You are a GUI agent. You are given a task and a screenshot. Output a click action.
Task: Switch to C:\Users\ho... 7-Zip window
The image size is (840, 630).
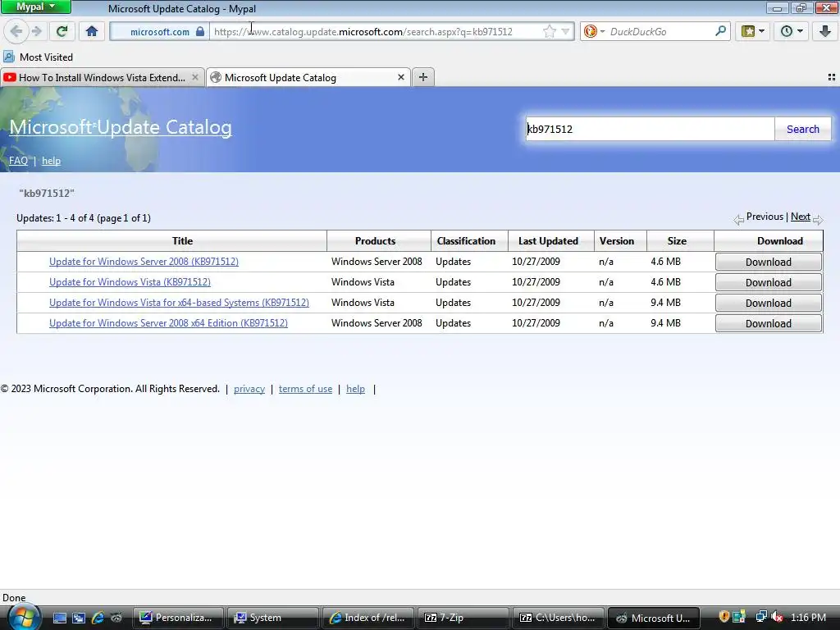(558, 618)
